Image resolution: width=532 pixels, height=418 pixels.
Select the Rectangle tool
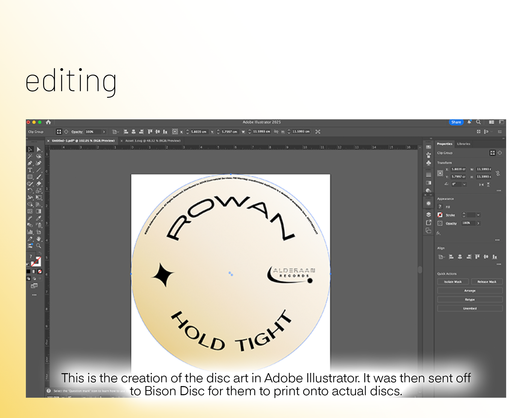[x=30, y=177]
